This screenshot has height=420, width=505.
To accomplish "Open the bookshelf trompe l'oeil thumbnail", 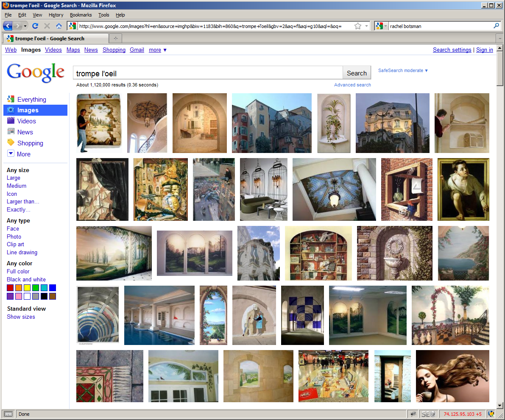I will (x=318, y=253).
